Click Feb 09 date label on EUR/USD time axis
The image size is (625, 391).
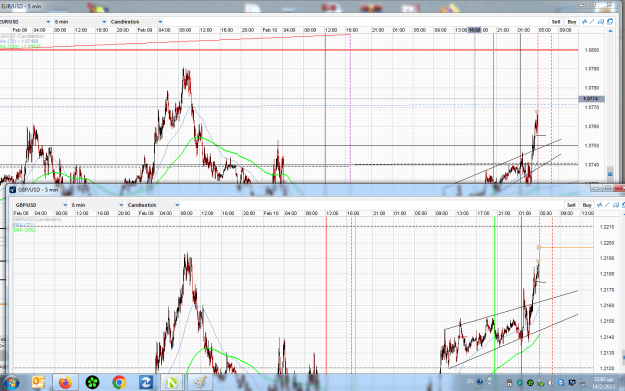click(x=145, y=30)
